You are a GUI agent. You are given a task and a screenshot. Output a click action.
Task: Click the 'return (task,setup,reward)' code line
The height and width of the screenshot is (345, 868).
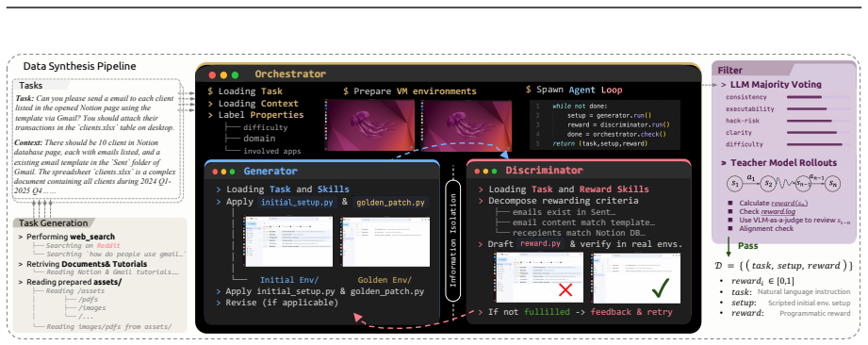[600, 144]
